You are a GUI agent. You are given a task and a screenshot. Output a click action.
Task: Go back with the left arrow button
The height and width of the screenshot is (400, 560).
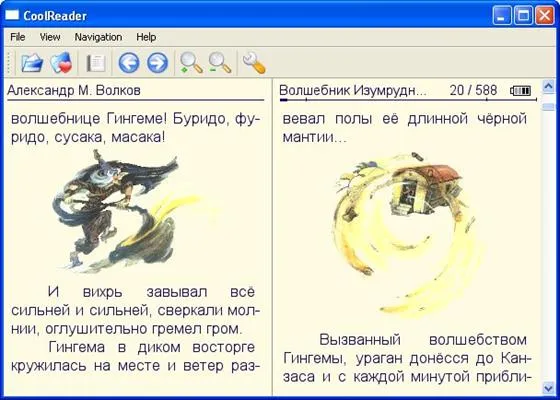click(x=129, y=63)
